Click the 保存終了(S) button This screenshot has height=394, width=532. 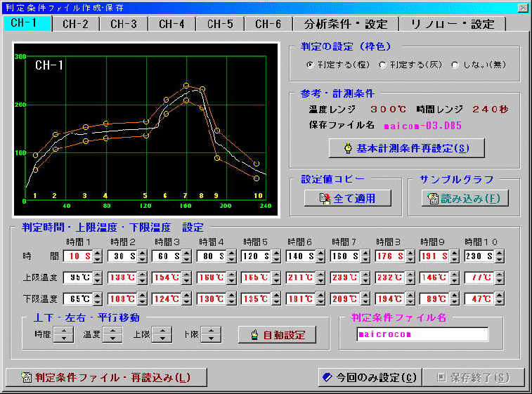point(473,377)
